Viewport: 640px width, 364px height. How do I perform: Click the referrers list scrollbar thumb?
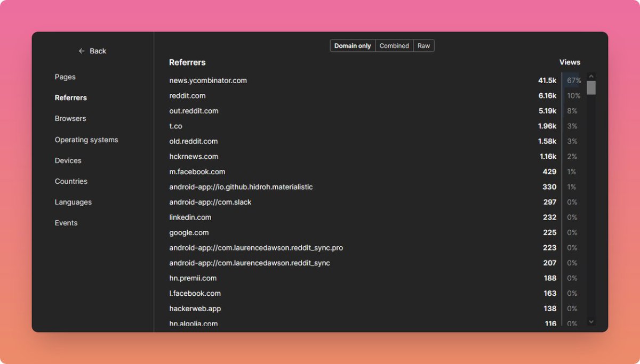(591, 88)
